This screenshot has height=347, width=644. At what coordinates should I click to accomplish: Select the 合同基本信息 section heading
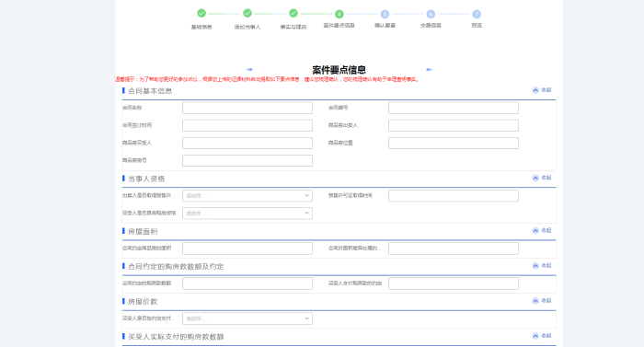150,91
